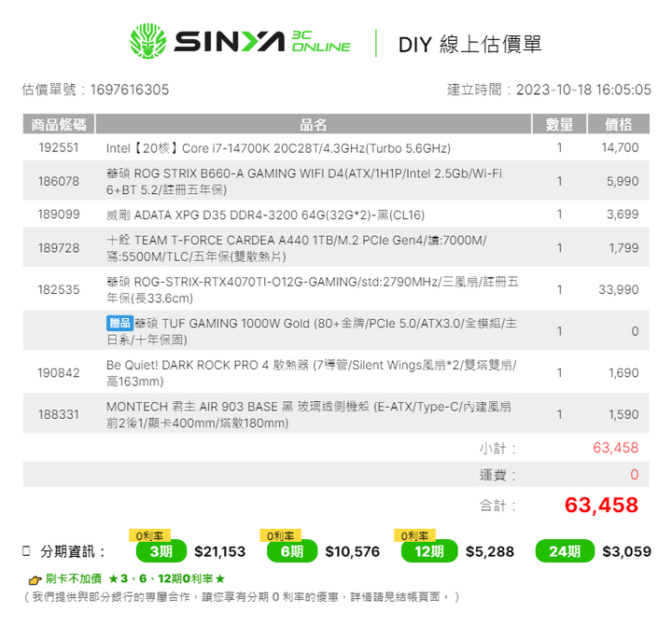Click price 14,700

pos(620,147)
